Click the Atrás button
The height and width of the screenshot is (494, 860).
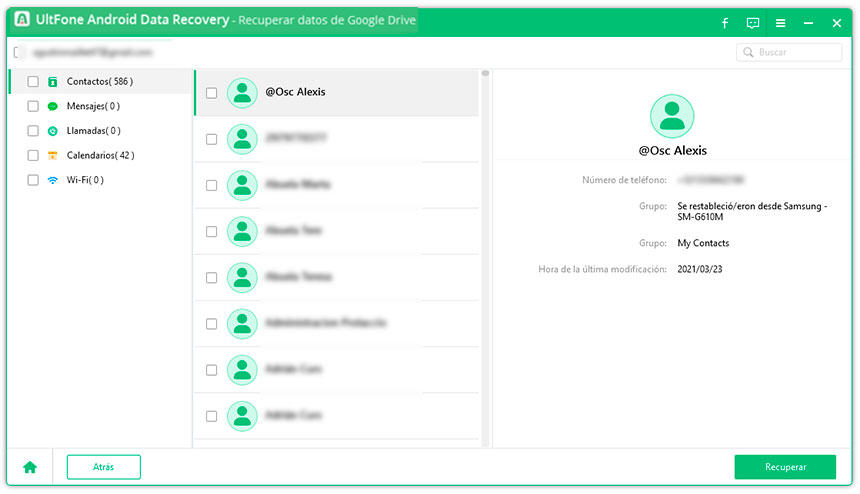tap(104, 467)
